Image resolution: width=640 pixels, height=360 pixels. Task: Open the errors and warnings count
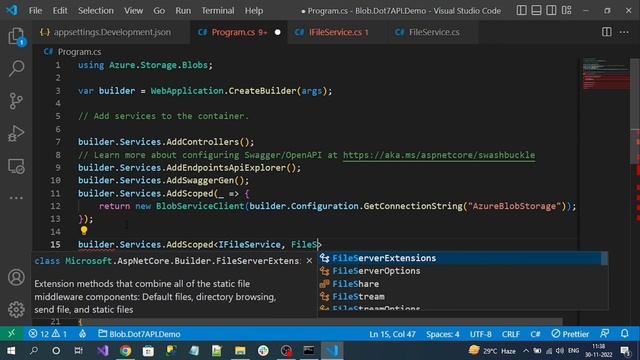[47, 334]
